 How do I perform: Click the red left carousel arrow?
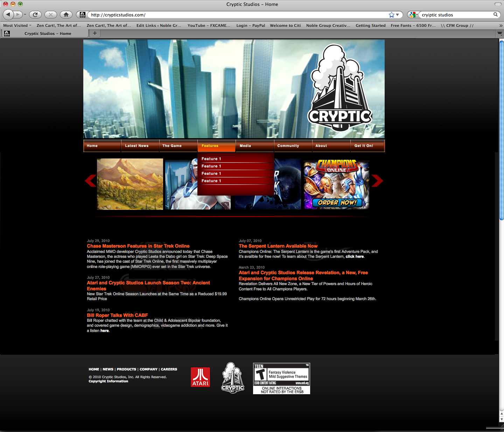click(90, 180)
